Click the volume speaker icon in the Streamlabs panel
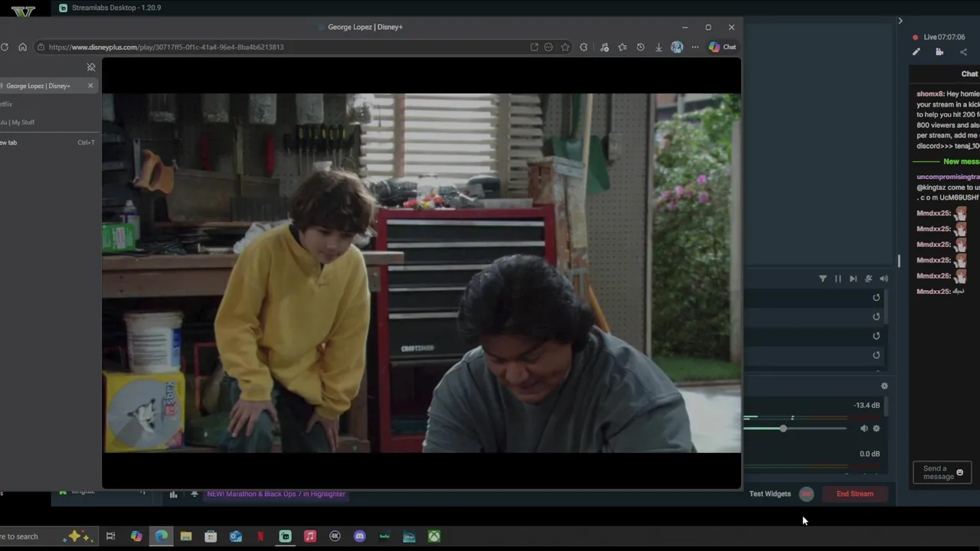The width and height of the screenshot is (980, 551). coord(884,279)
